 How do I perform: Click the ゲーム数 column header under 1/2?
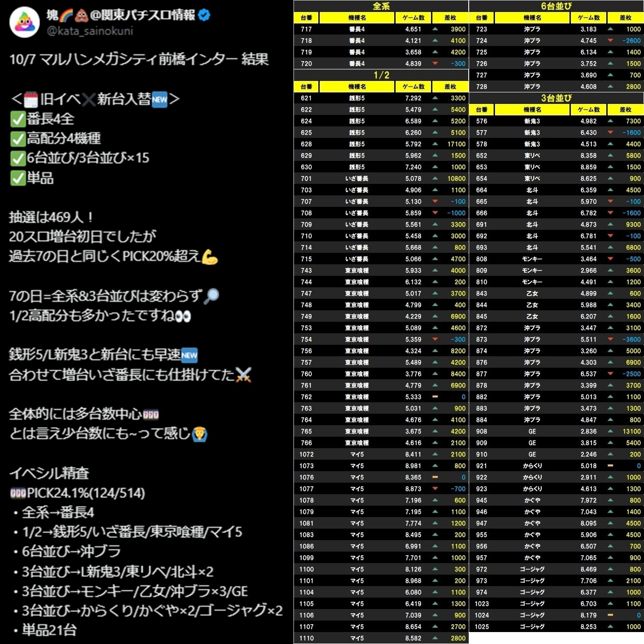point(414,86)
